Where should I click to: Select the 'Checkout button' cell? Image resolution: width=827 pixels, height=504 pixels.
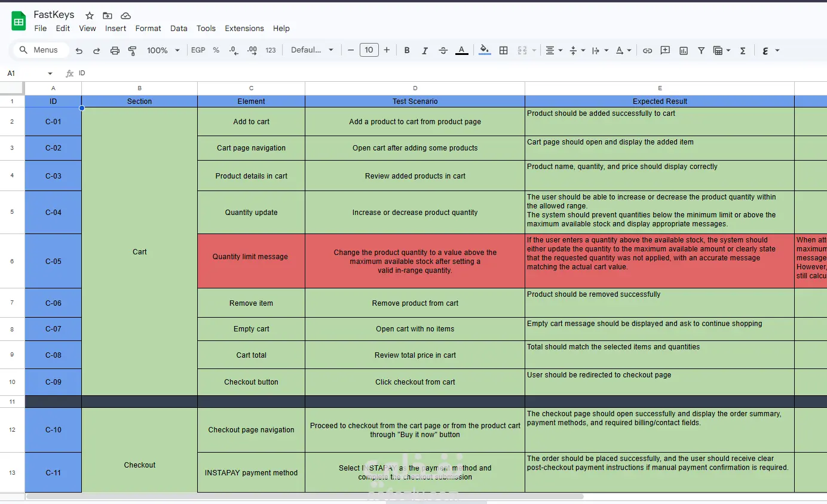[251, 382]
